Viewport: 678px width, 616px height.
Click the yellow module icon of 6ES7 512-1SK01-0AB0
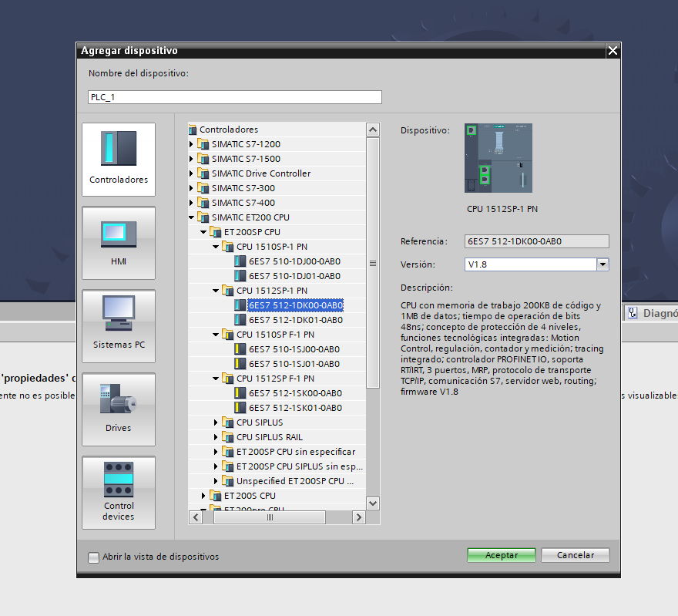click(240, 408)
